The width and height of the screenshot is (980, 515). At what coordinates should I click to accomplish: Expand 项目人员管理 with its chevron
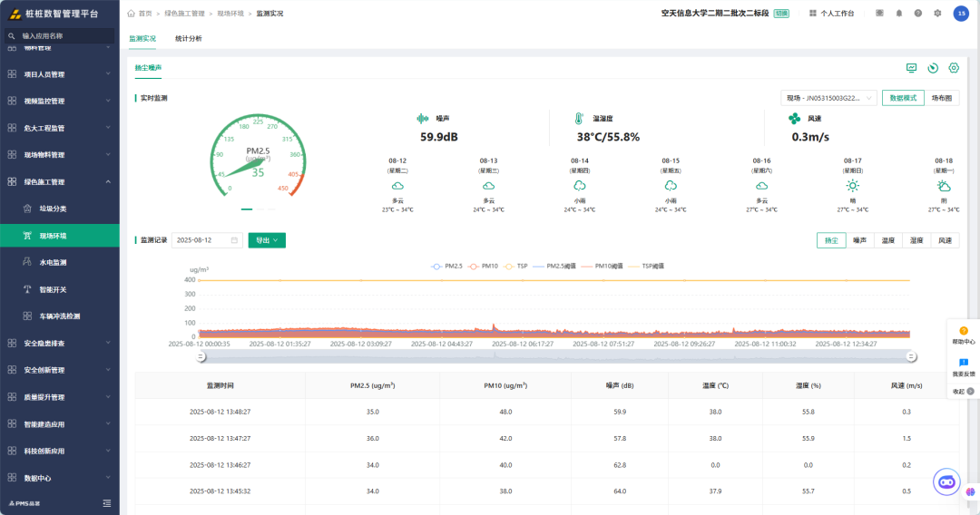(x=108, y=73)
